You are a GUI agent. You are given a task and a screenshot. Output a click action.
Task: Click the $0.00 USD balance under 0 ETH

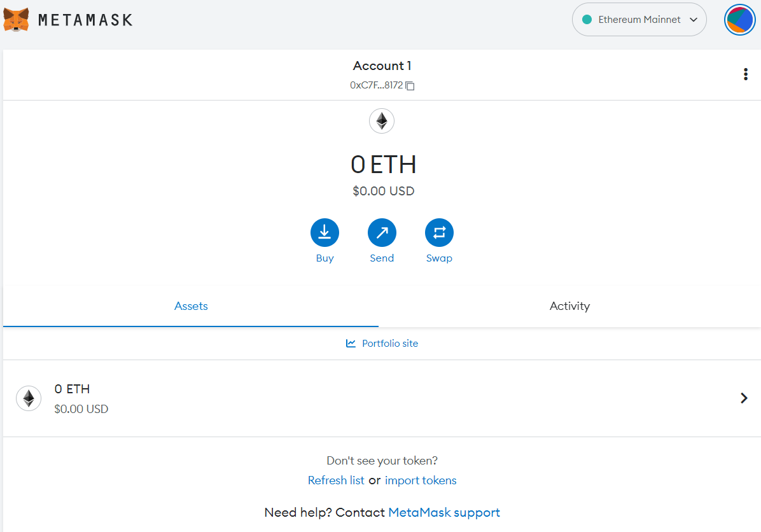tap(384, 191)
